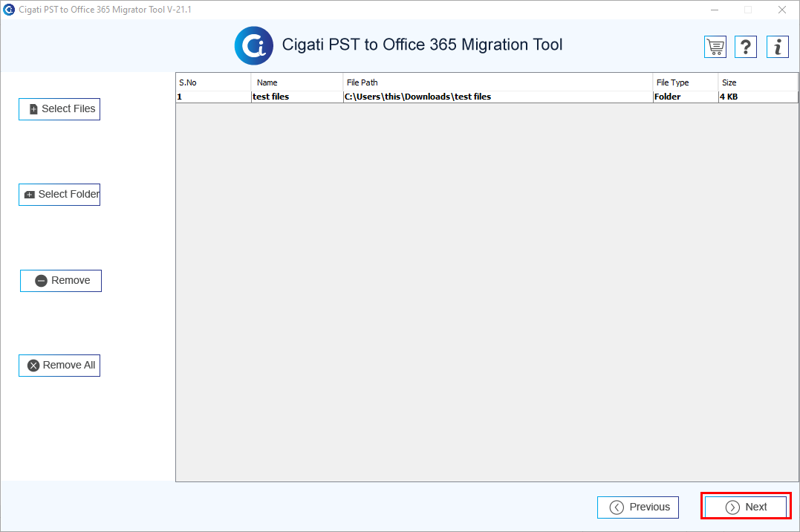Click the Size column header
The width and height of the screenshot is (800, 532).
pyautogui.click(x=758, y=82)
